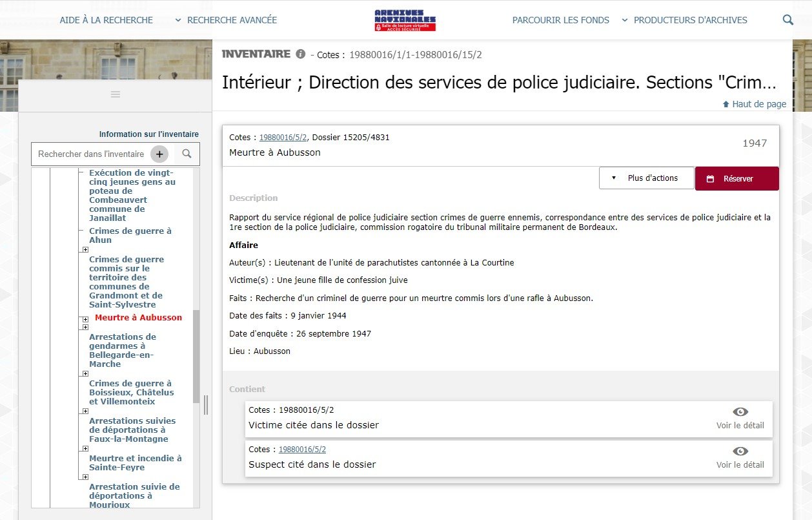Open the Plus d'actions dropdown
The width and height of the screenshot is (812, 520).
(646, 178)
